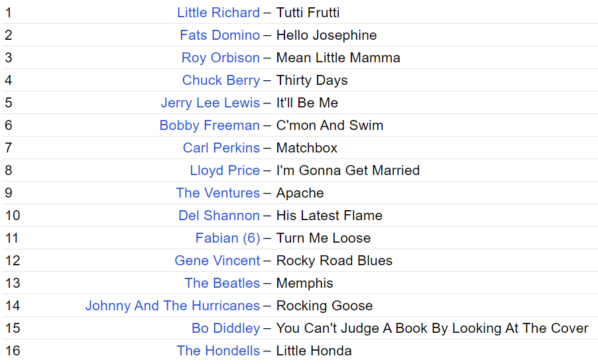
Task: Click the Gene Vincent link
Action: 217,261
